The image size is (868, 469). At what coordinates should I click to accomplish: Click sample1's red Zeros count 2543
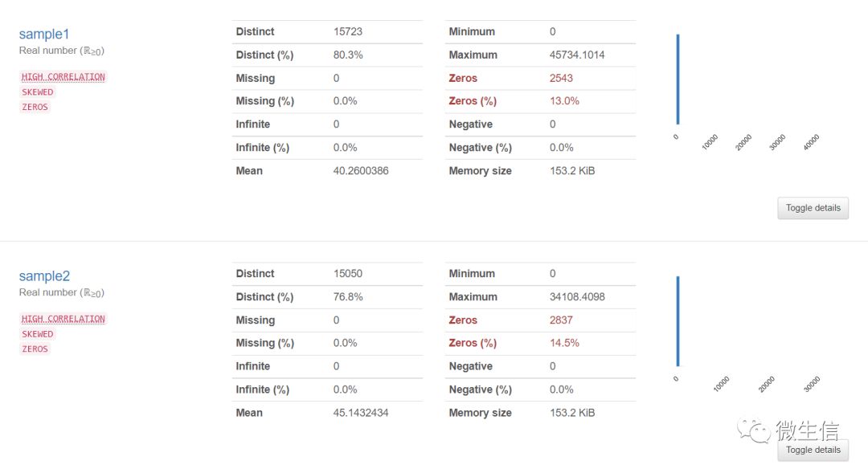pyautogui.click(x=561, y=79)
